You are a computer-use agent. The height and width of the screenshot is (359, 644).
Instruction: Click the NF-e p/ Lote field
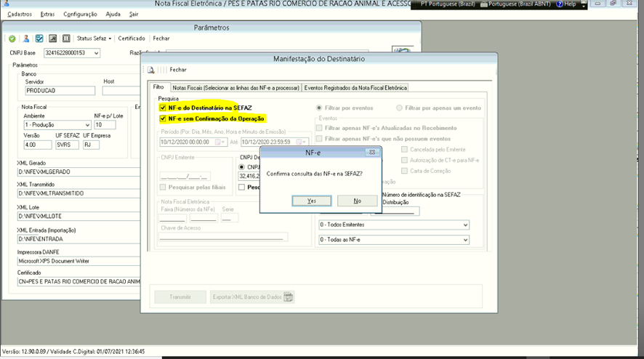point(105,125)
